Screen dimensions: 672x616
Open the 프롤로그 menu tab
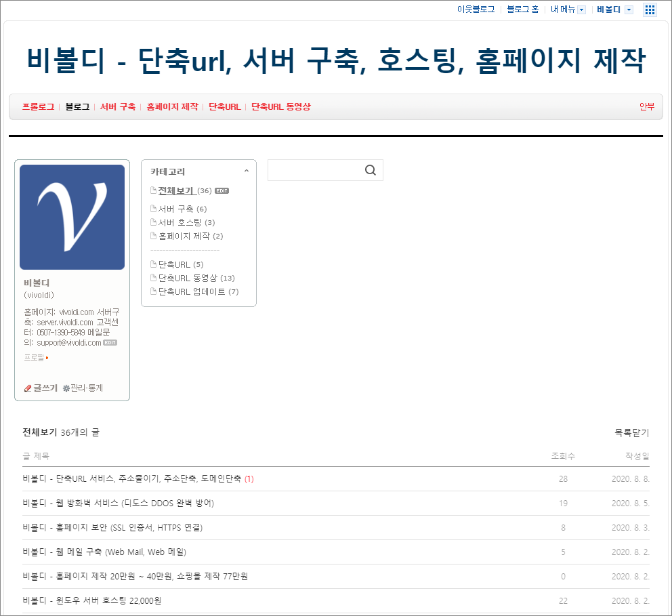[x=38, y=107]
